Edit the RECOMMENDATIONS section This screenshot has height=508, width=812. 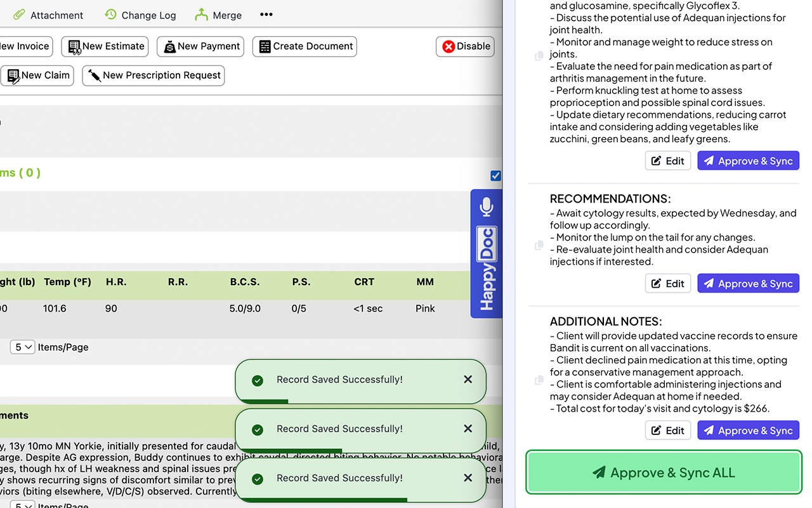coord(667,283)
